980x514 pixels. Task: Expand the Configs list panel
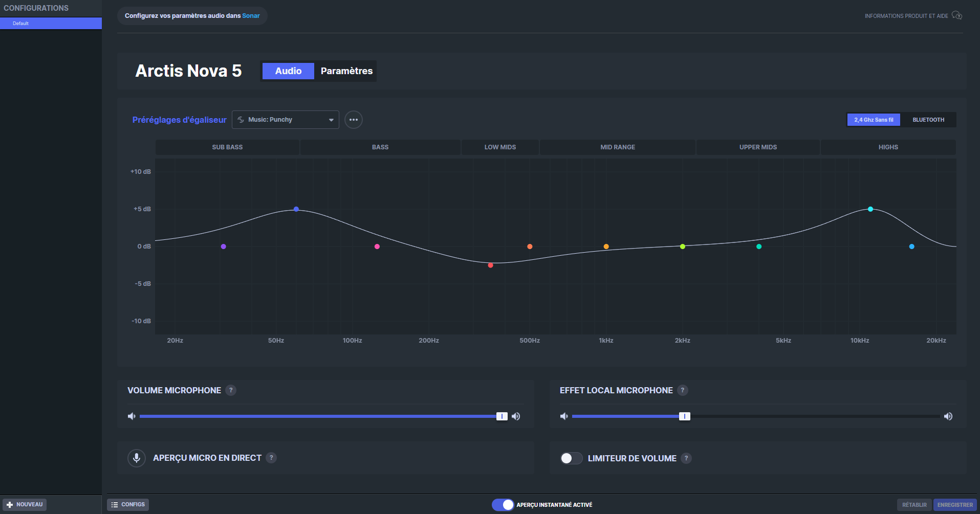(x=128, y=505)
